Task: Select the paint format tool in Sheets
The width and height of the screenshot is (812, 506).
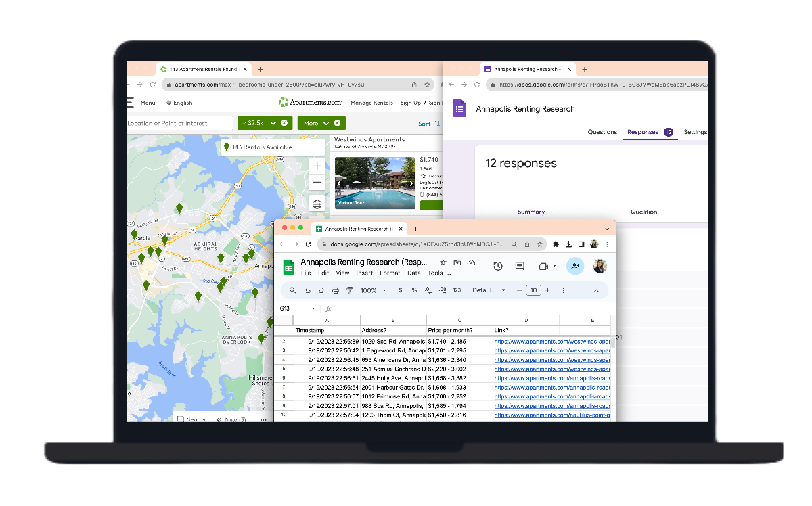Action: click(350, 290)
